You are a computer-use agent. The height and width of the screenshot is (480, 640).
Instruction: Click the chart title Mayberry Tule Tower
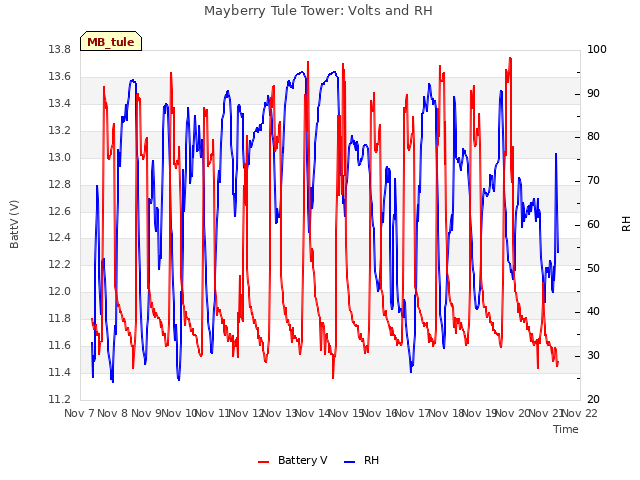tap(318, 10)
